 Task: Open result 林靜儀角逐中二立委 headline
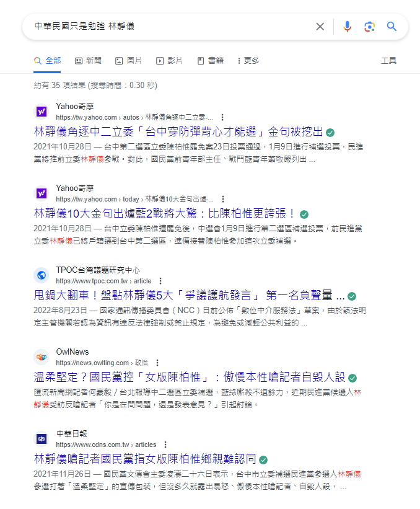(x=178, y=132)
